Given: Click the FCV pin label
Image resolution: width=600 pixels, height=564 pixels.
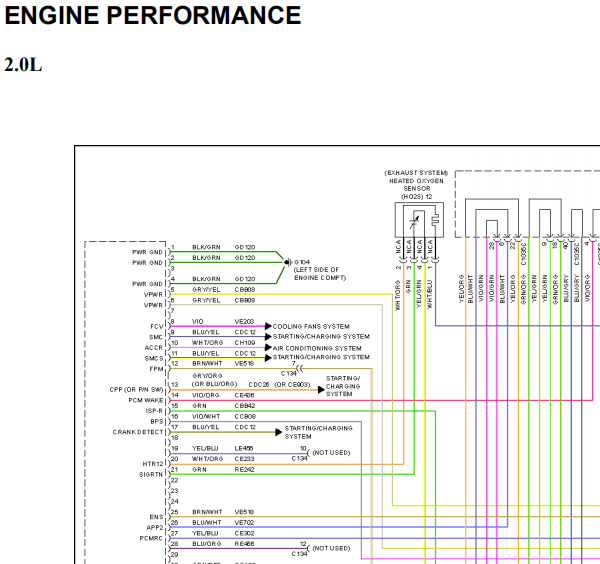Looking at the screenshot, I should coord(157,326).
